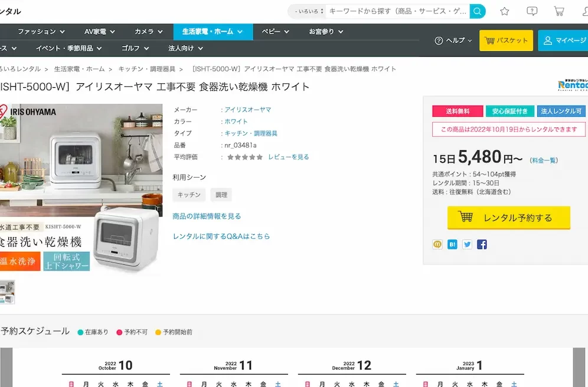Click the star rating display
Image resolution: width=588 pixels, height=387 pixels.
pyautogui.click(x=245, y=157)
